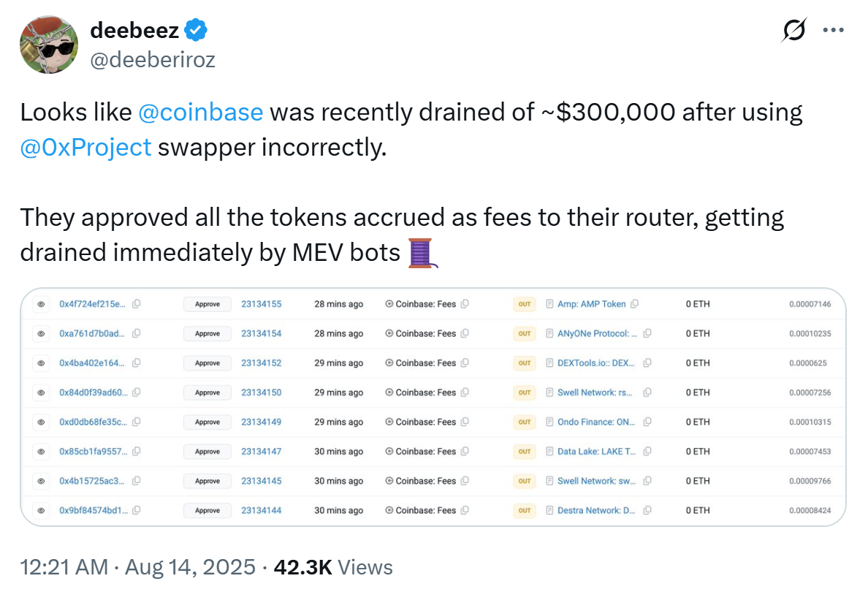Screen dimensions: 868x592
Task: Open deebeez profile avatar
Action: coord(49,45)
